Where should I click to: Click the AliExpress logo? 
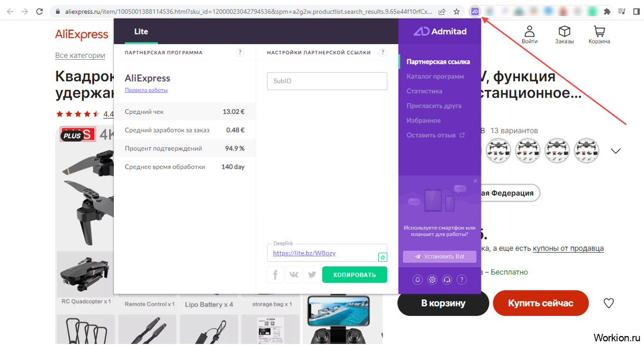(x=82, y=34)
